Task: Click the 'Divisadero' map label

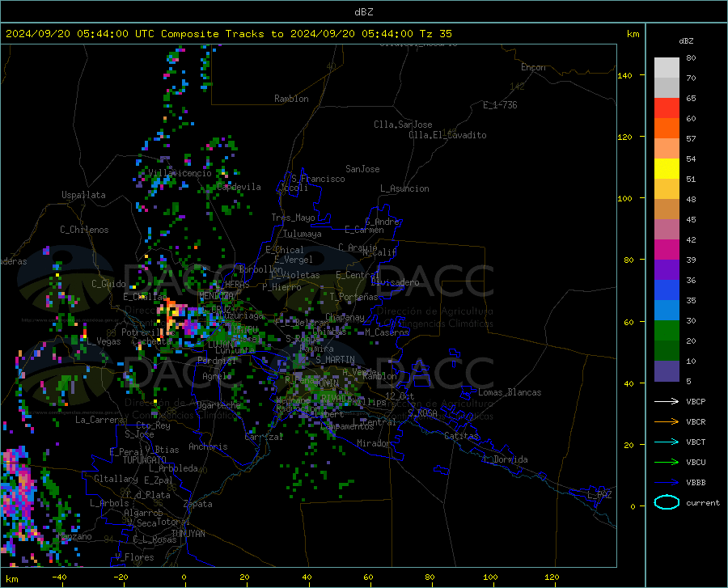Action: [x=395, y=282]
